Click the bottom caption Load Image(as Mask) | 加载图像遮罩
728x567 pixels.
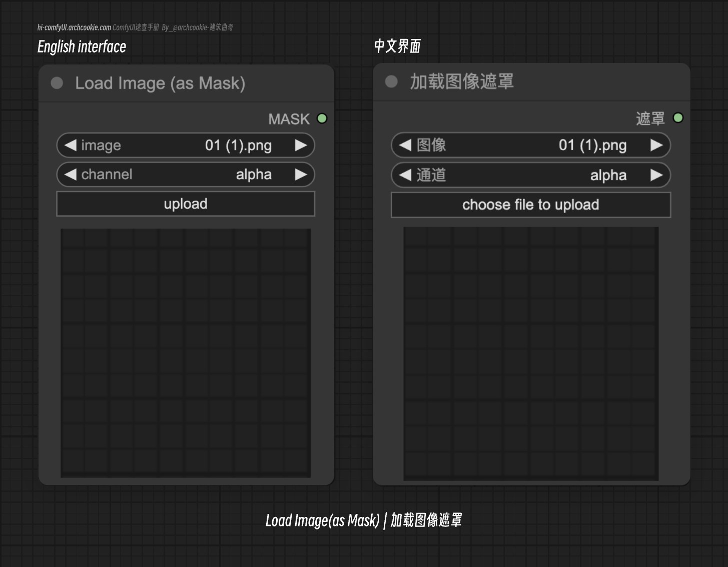click(364, 520)
